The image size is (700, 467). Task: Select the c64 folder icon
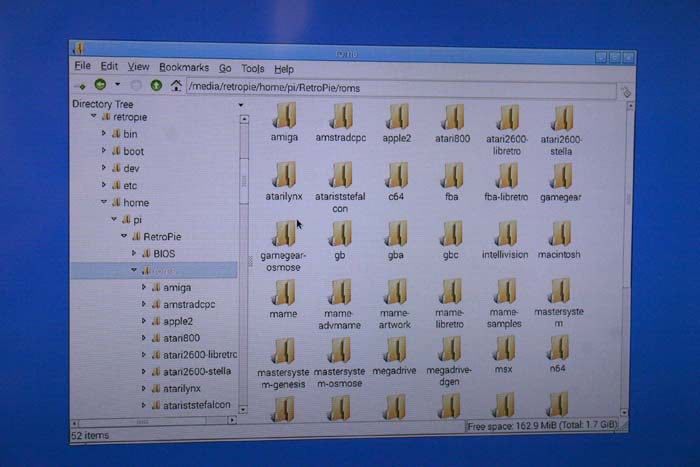(x=397, y=176)
